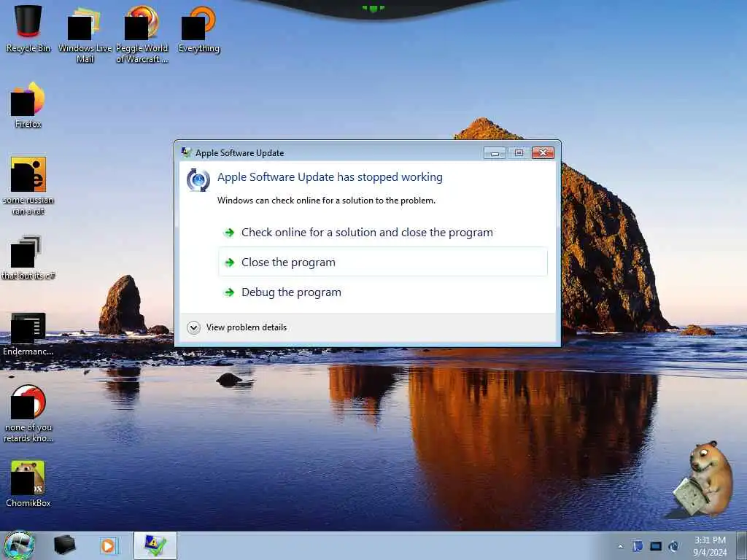This screenshot has width=747, height=560.
Task: Choose 'Debug the program' option
Action: point(383,292)
